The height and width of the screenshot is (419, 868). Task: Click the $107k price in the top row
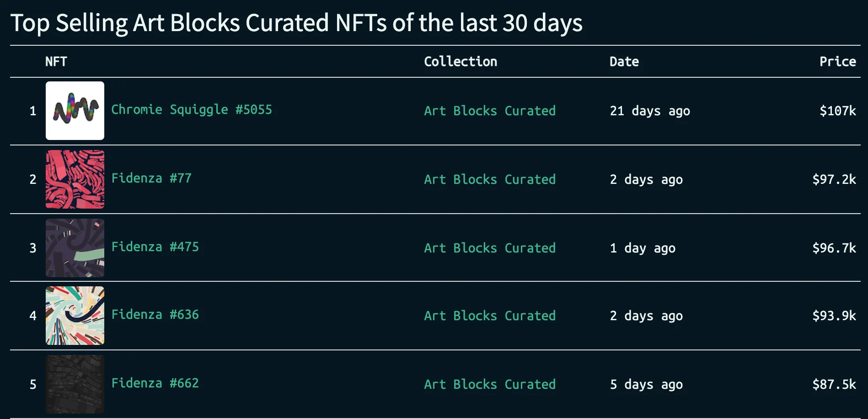pos(837,111)
